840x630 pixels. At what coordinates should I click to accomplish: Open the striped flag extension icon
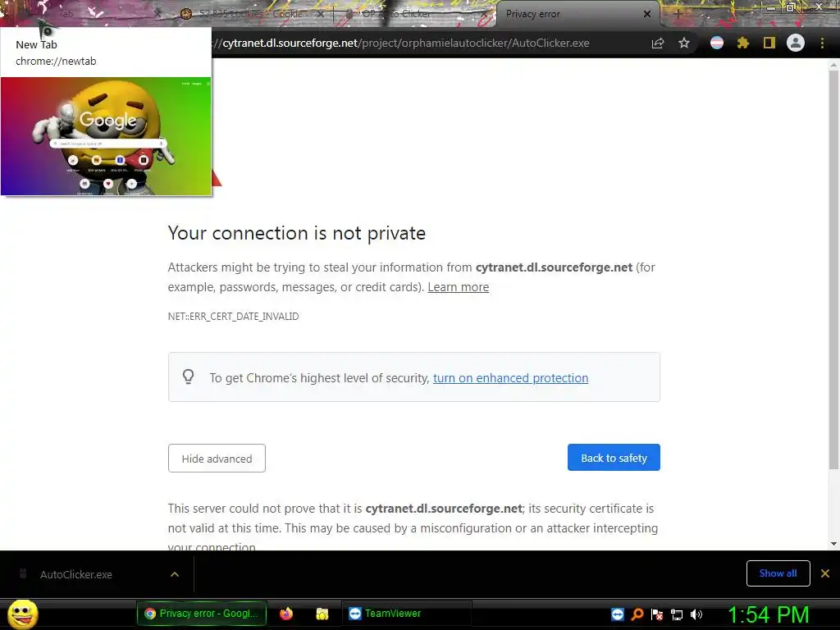tap(717, 43)
